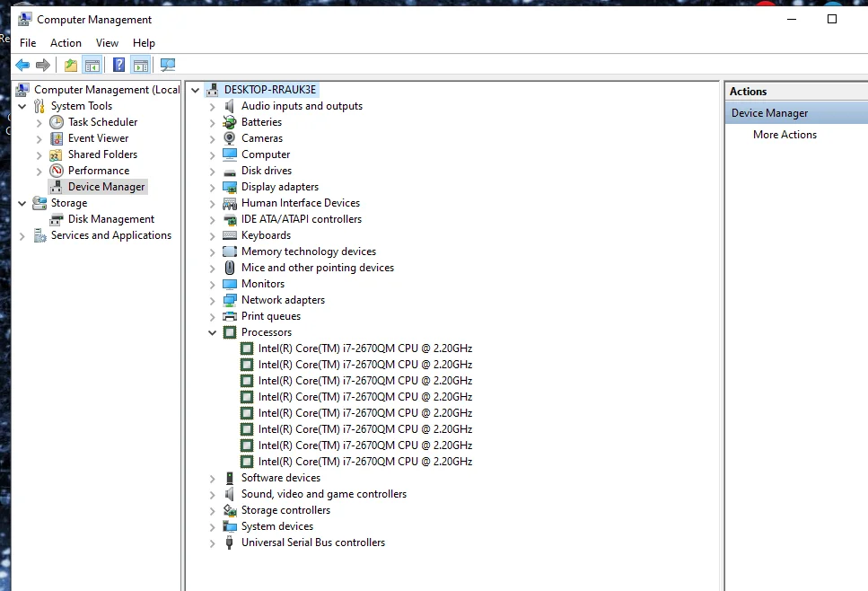Click the Back arrow toolbar icon
This screenshot has height=591, width=868.
(x=22, y=66)
